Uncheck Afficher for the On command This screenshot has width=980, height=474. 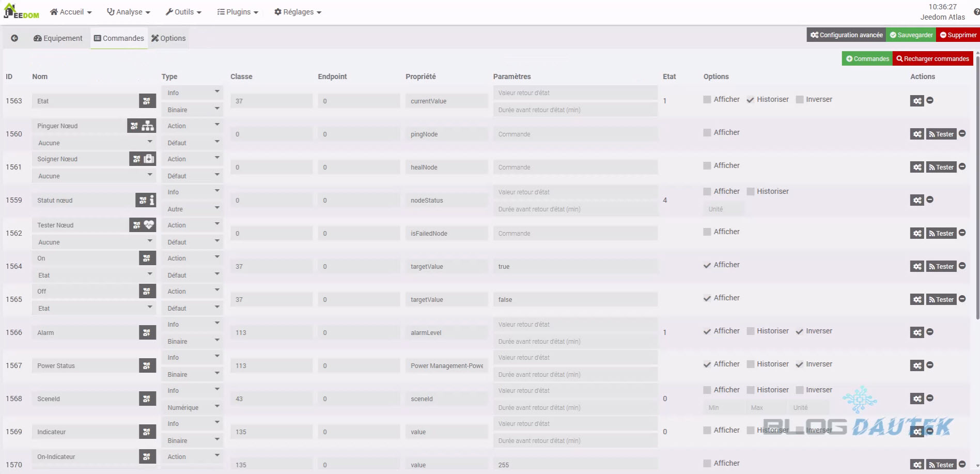tap(707, 265)
